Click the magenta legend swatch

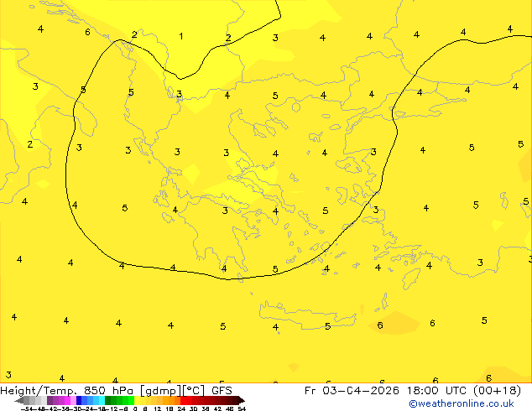(67, 400)
